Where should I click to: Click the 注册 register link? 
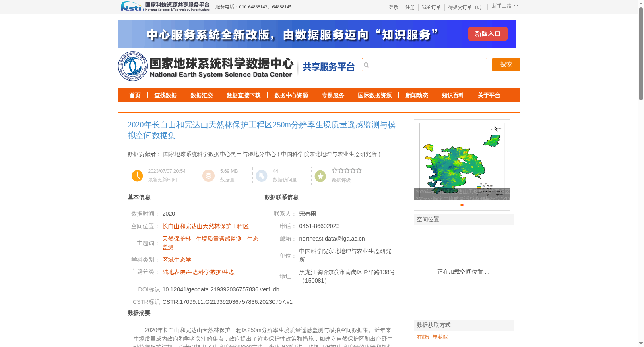pos(410,7)
